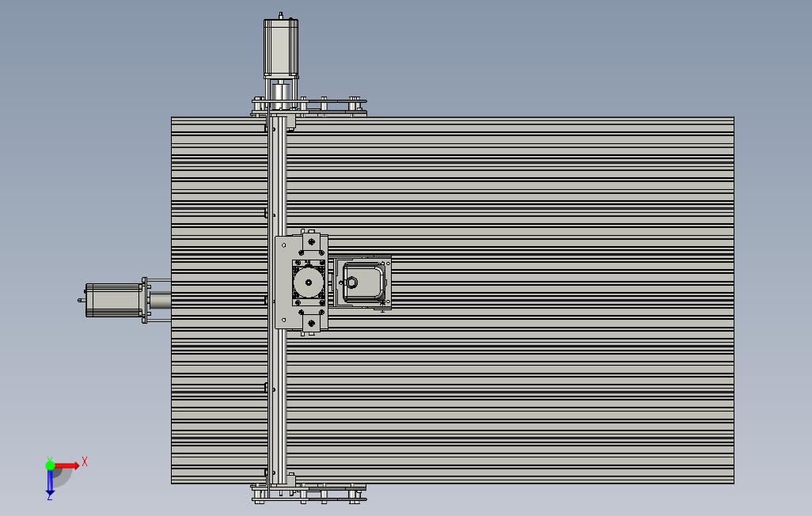Click the green Y axis dot of triad
This screenshot has width=812, height=516.
pyautogui.click(x=50, y=465)
